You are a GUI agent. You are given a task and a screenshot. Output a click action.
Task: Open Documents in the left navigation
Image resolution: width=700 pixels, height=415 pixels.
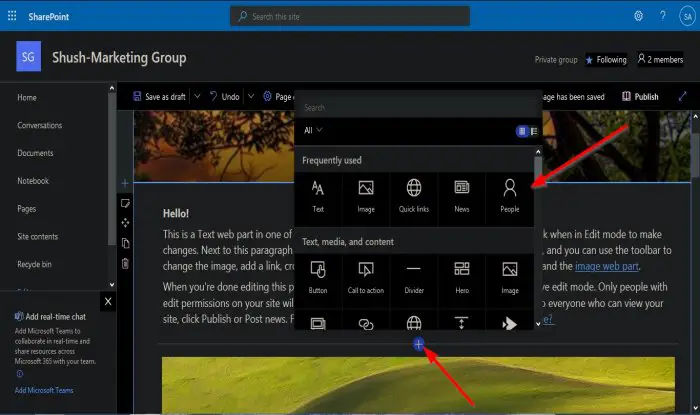[x=35, y=153]
